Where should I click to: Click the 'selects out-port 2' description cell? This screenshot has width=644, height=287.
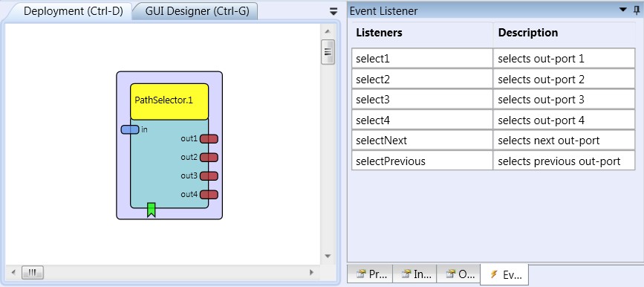[564, 79]
